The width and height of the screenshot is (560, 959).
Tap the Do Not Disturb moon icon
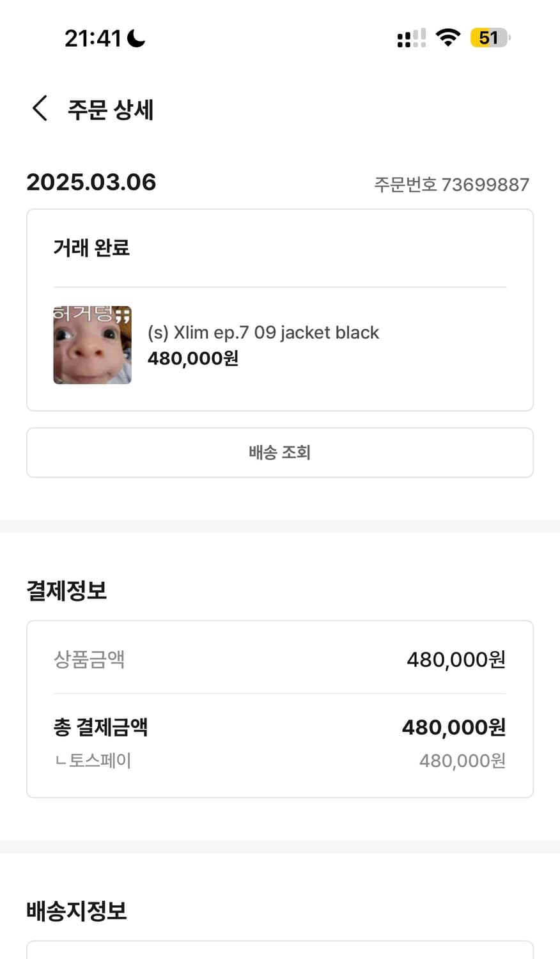(136, 38)
